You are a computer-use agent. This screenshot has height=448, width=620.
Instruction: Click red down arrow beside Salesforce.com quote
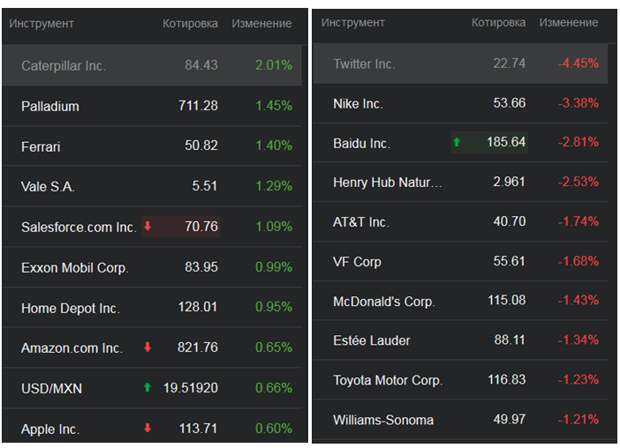click(147, 226)
